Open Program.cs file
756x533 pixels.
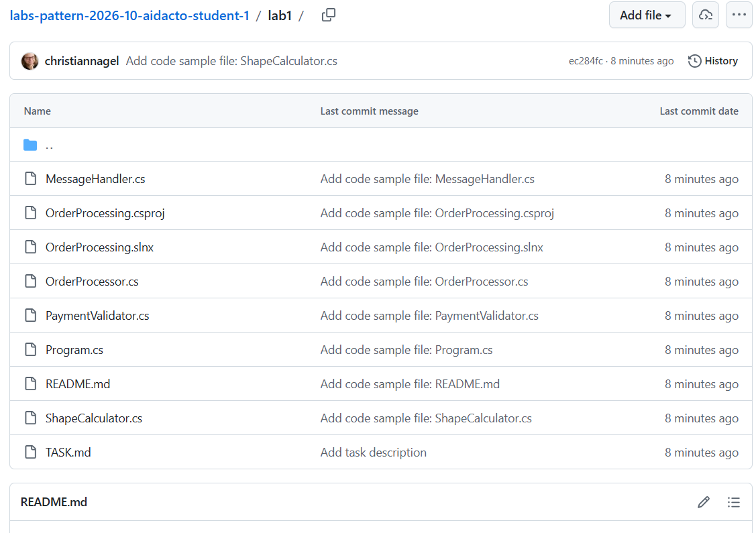click(x=74, y=350)
